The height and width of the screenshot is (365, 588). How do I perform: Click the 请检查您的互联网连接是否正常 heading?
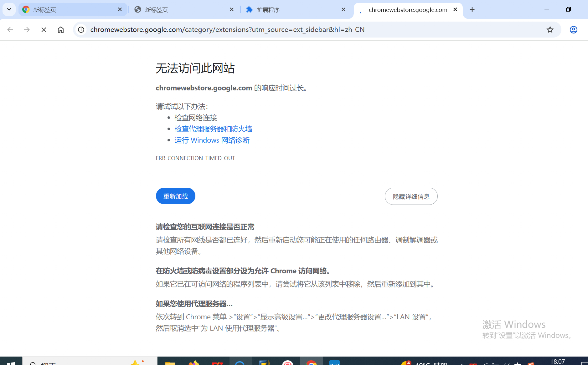pos(205,227)
